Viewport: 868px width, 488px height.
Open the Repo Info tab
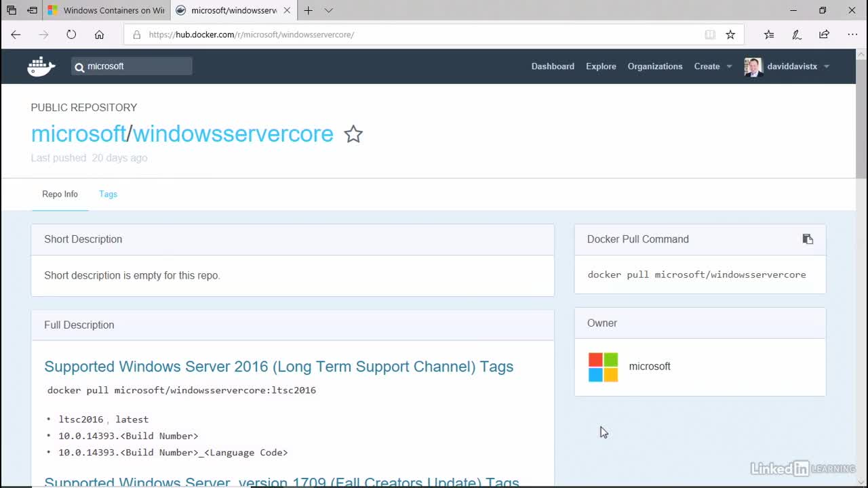(60, 195)
